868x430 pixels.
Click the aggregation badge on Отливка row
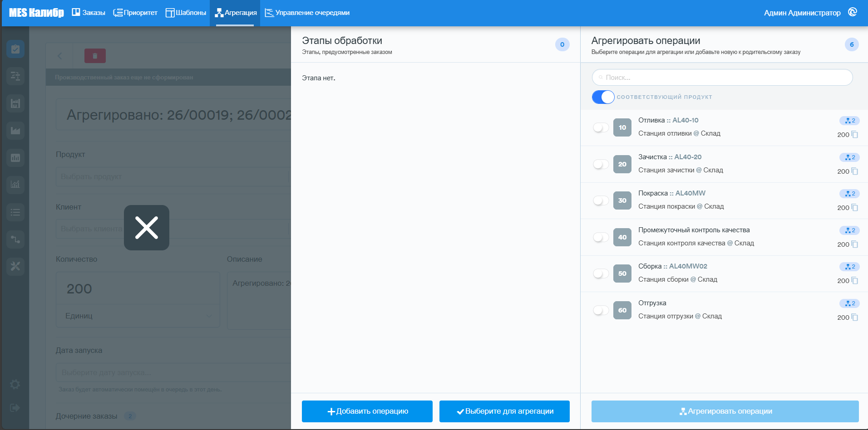point(849,121)
